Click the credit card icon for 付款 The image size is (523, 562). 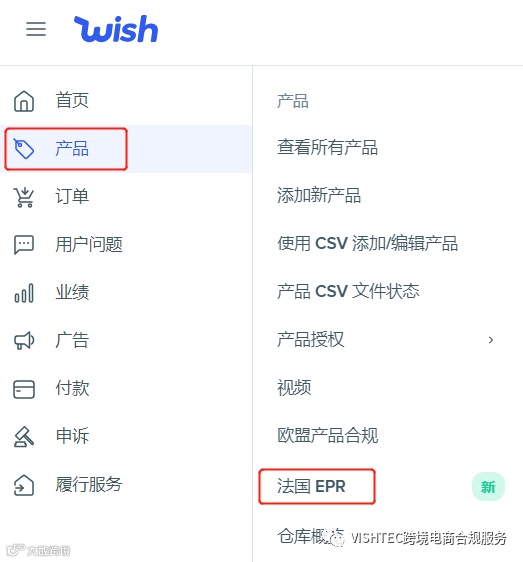click(24, 389)
